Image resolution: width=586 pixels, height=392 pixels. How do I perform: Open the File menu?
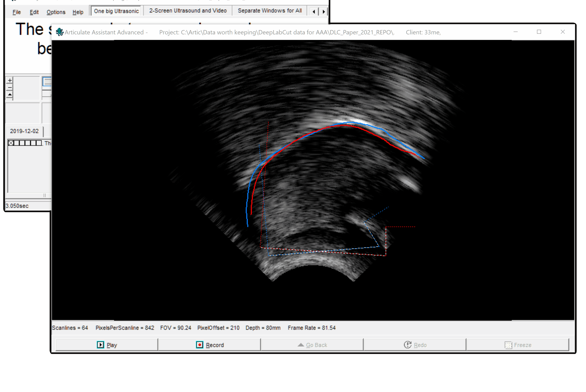tap(16, 12)
